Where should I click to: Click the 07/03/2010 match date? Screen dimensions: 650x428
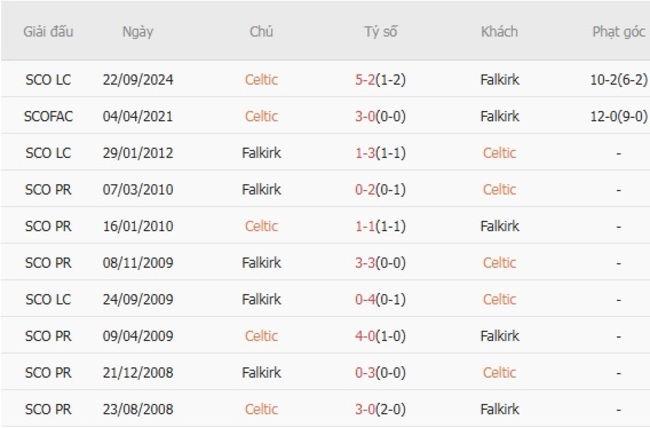[x=137, y=189]
